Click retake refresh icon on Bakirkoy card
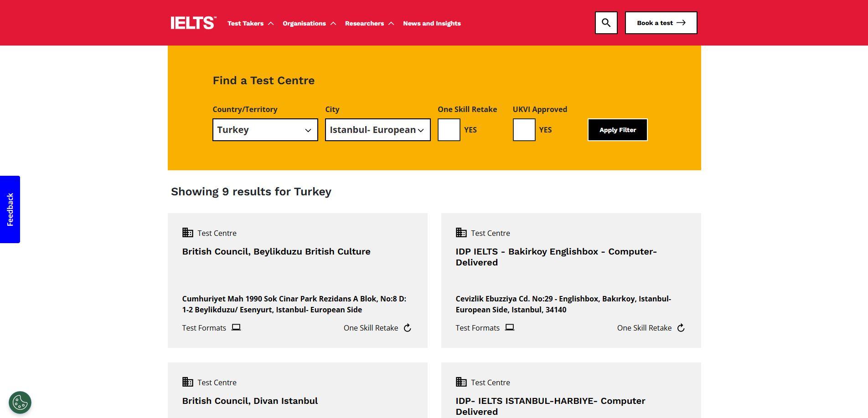This screenshot has height=418, width=868. (x=681, y=328)
